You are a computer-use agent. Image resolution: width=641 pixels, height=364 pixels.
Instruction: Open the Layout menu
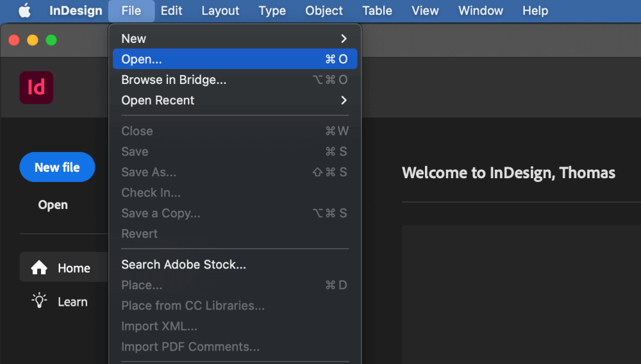pyautogui.click(x=221, y=11)
